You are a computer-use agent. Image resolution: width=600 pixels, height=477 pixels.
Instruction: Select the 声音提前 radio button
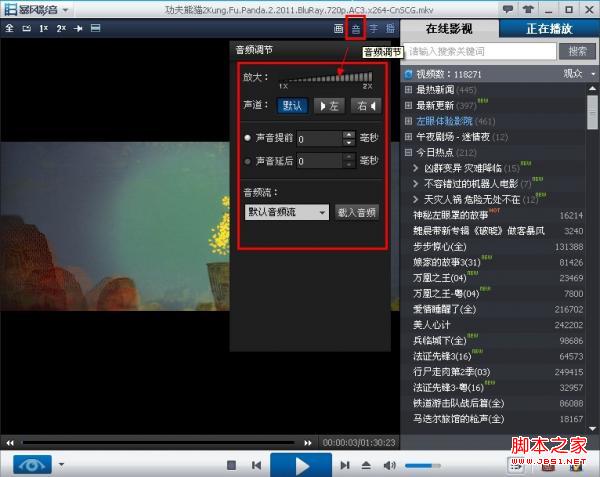248,138
